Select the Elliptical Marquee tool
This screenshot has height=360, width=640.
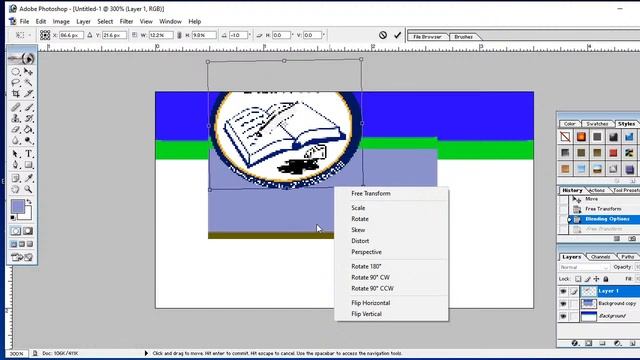click(16, 72)
